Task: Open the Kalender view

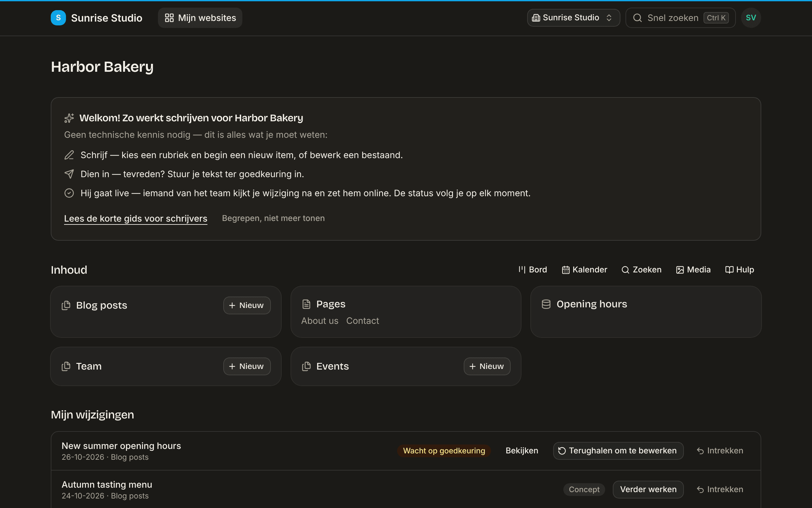Action: (584, 270)
